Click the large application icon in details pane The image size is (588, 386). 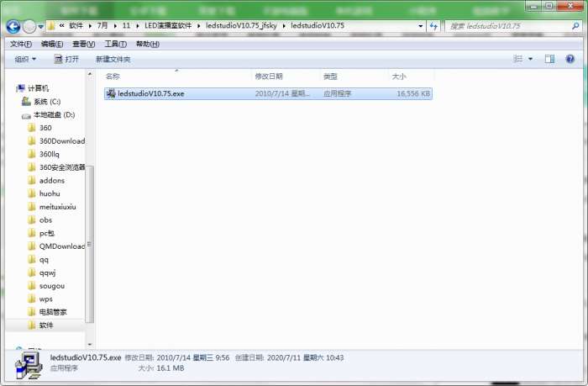tap(28, 366)
